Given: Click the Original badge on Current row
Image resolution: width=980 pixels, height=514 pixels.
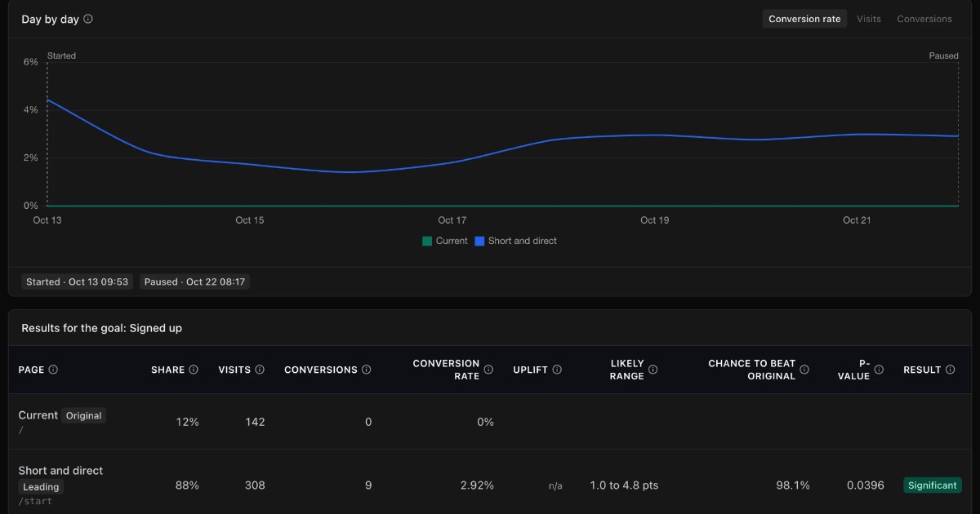Looking at the screenshot, I should click(x=84, y=415).
